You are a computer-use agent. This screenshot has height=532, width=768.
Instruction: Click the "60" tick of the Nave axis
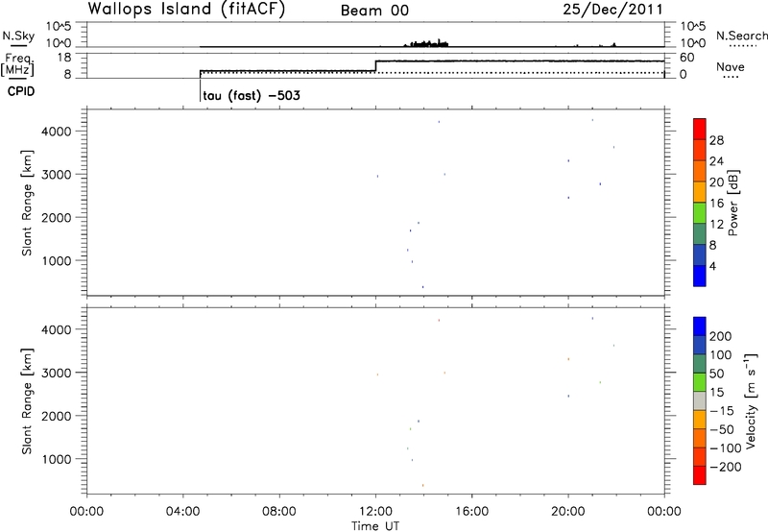pos(686,58)
